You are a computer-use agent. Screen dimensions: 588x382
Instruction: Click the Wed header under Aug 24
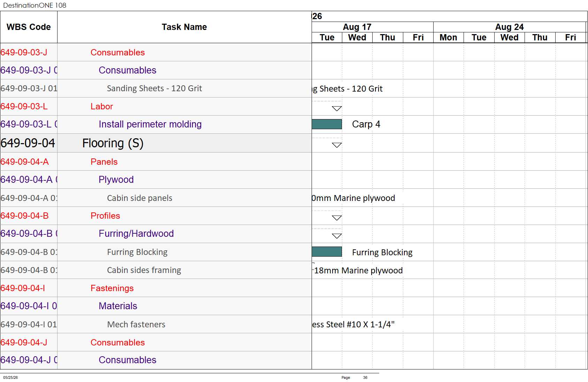pos(510,38)
